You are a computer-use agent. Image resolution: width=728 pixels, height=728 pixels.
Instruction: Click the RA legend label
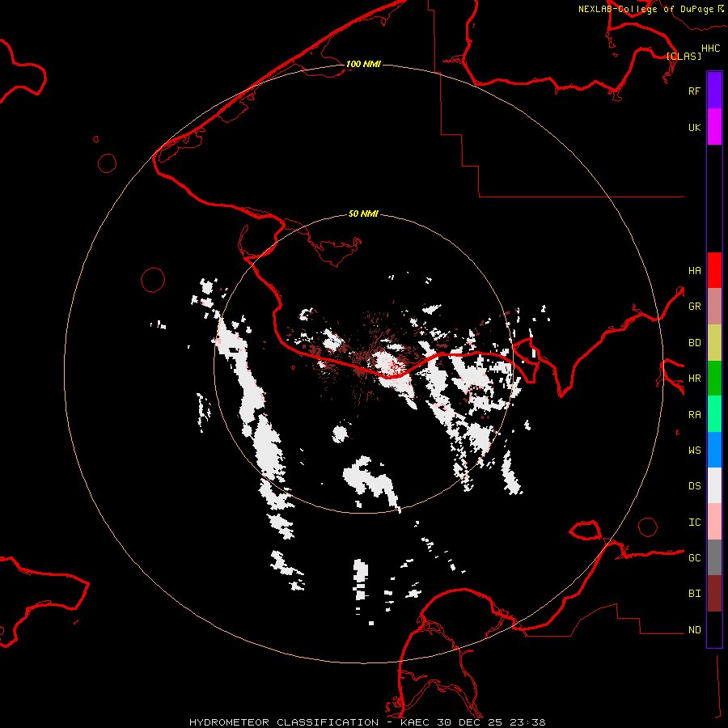pos(694,414)
